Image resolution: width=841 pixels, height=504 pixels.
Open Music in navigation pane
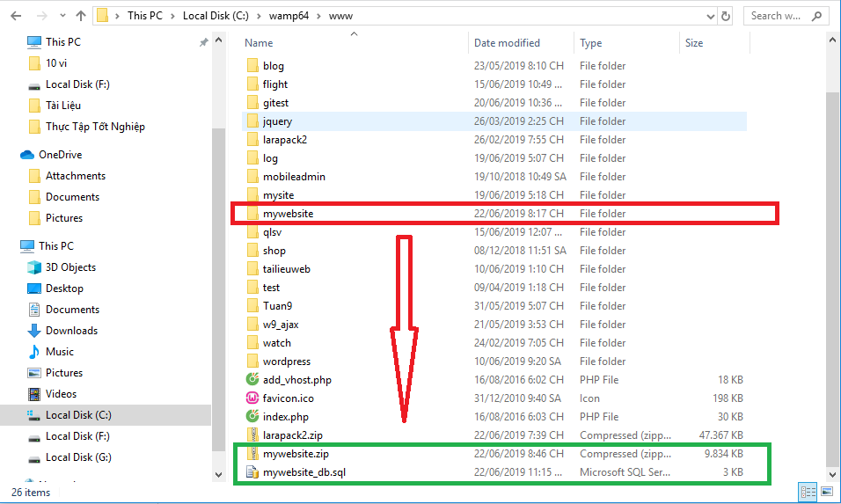click(x=59, y=352)
